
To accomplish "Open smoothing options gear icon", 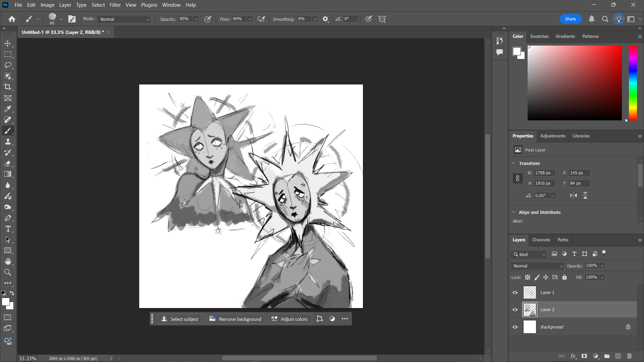I will [x=325, y=19].
